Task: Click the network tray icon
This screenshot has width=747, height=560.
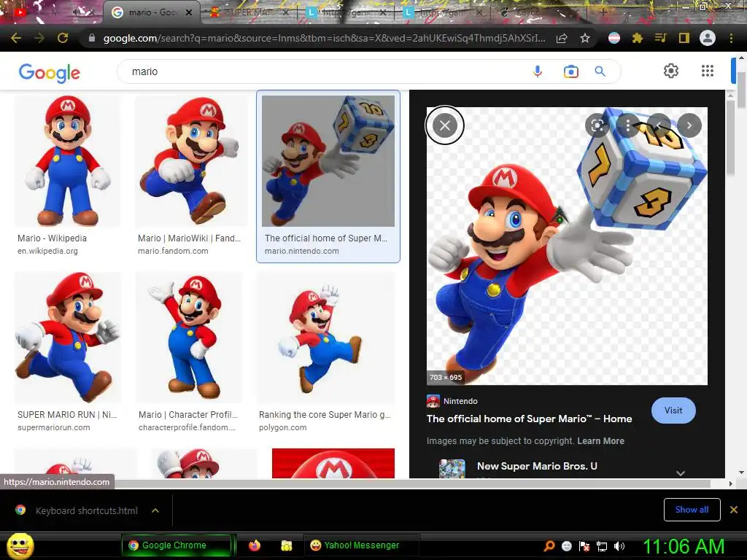Action: (602, 546)
